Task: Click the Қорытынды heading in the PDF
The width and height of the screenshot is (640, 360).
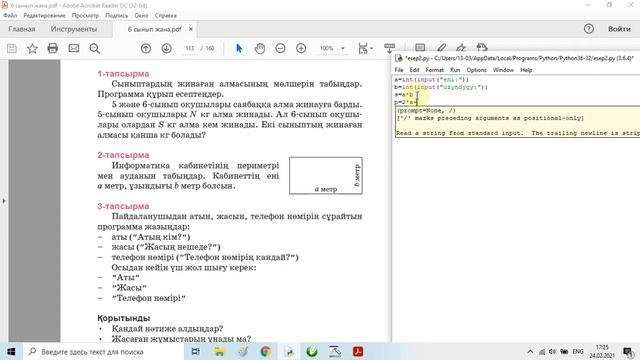Action: point(124,318)
